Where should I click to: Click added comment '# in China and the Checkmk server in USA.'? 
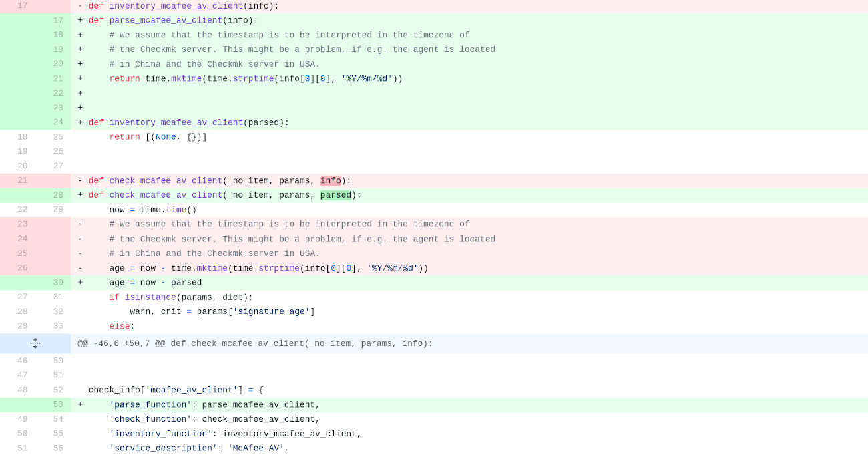tap(214, 65)
